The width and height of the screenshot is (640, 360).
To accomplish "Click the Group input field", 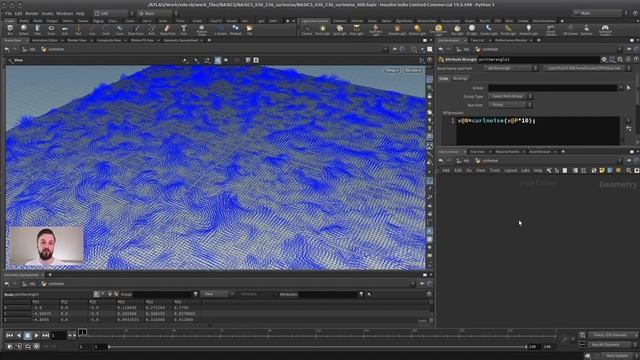I will (552, 88).
